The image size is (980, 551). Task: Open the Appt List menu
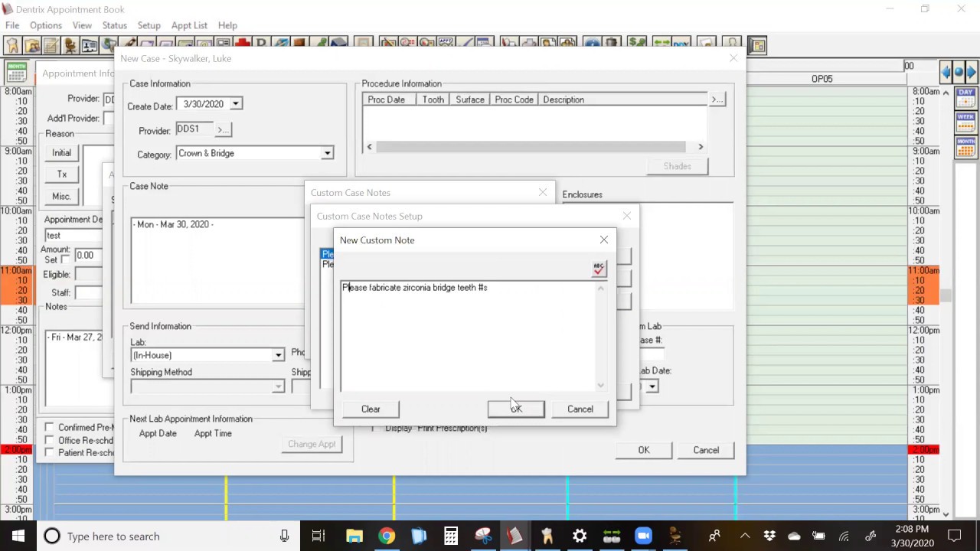point(189,25)
